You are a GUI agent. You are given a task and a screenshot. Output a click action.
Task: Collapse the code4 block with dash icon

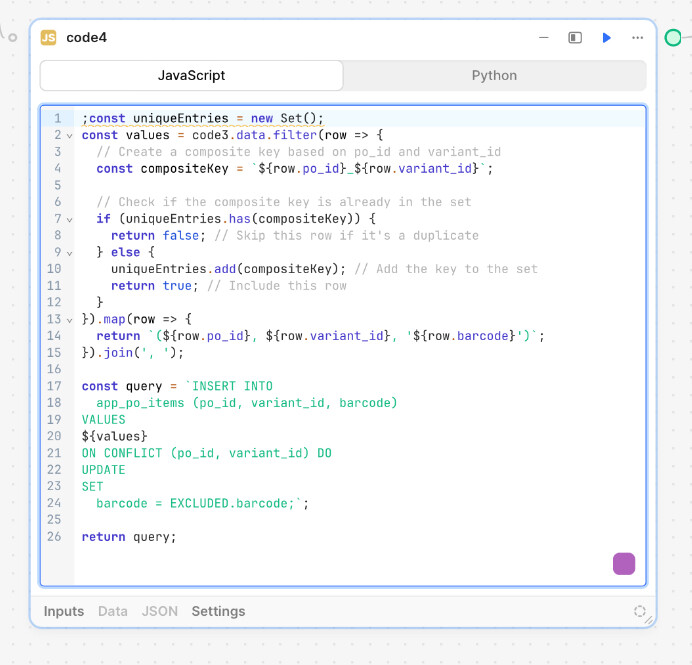[544, 38]
